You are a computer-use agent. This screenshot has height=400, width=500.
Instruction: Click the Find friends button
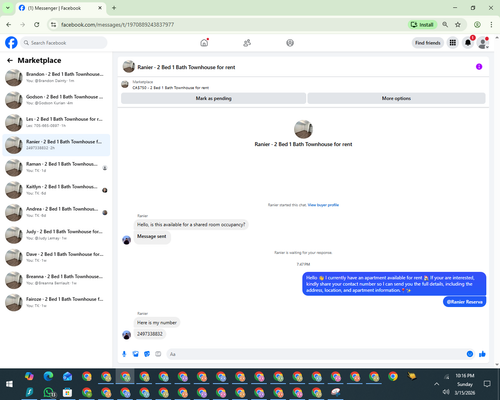[x=428, y=43]
